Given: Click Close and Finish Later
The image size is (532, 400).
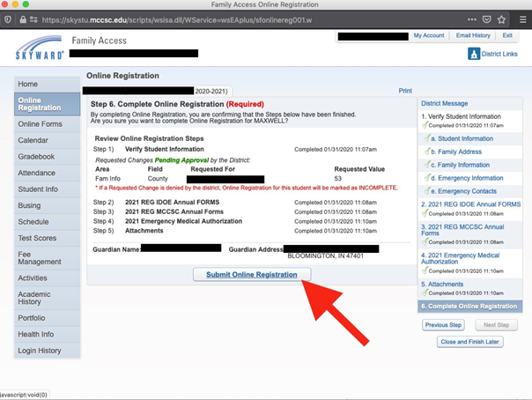Looking at the screenshot, I should point(469,341).
